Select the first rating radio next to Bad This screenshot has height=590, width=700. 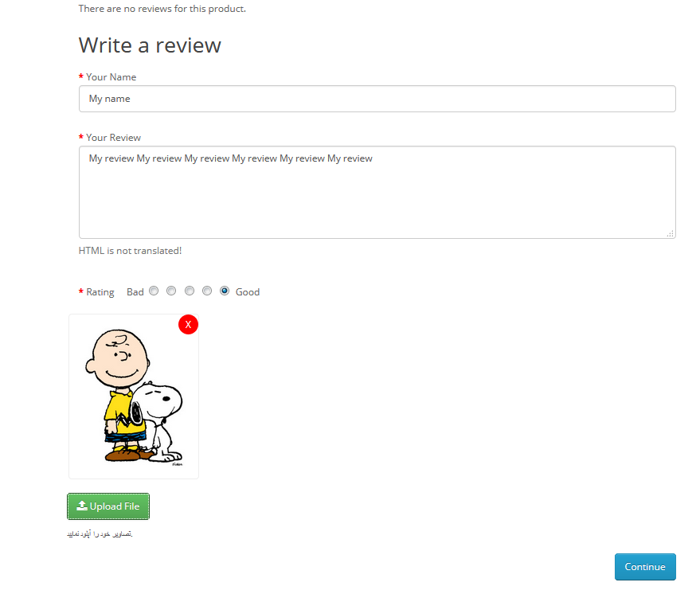pos(154,291)
